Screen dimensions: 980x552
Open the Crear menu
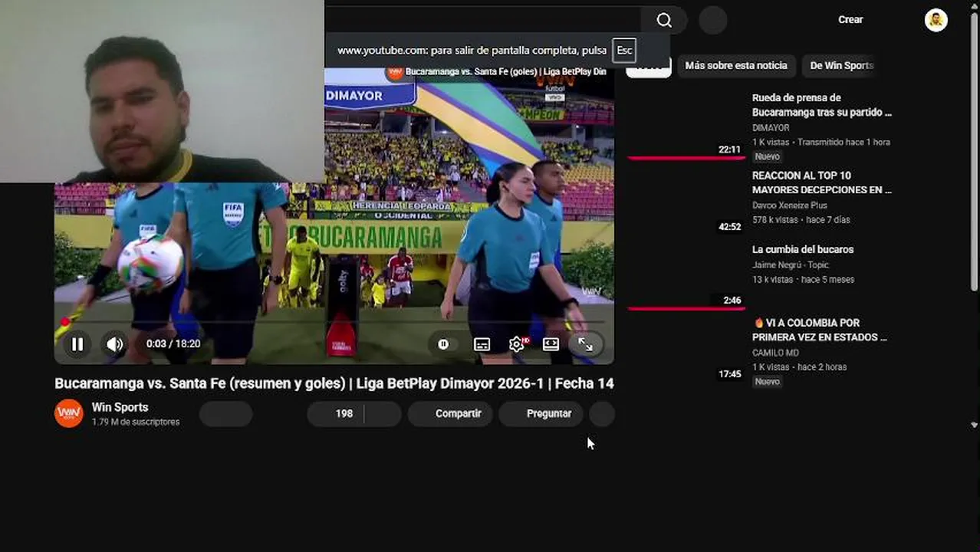(x=850, y=20)
